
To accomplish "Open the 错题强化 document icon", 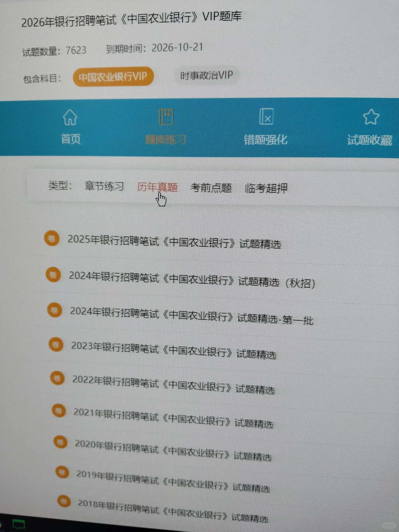I will point(266,117).
